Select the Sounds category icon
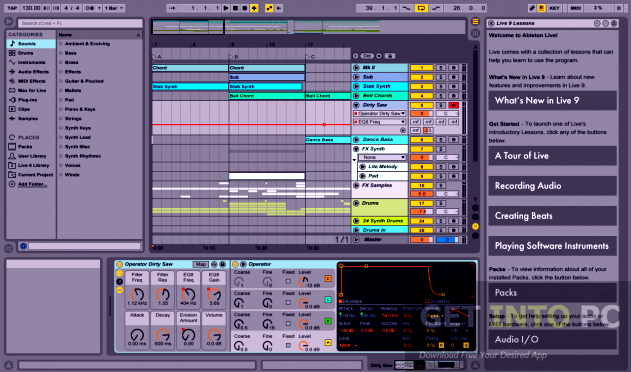This screenshot has height=372, width=631. tap(12, 43)
